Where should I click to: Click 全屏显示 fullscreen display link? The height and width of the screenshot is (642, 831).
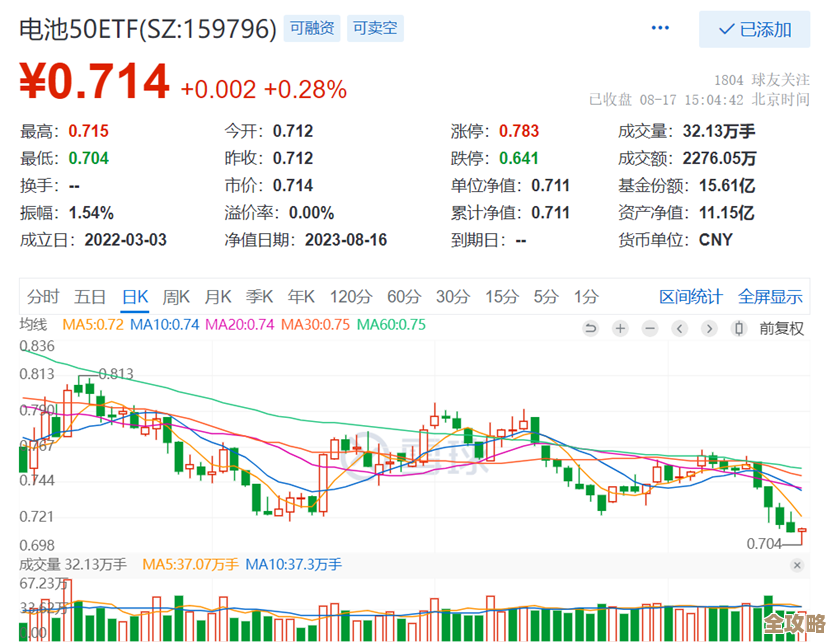tap(770, 297)
